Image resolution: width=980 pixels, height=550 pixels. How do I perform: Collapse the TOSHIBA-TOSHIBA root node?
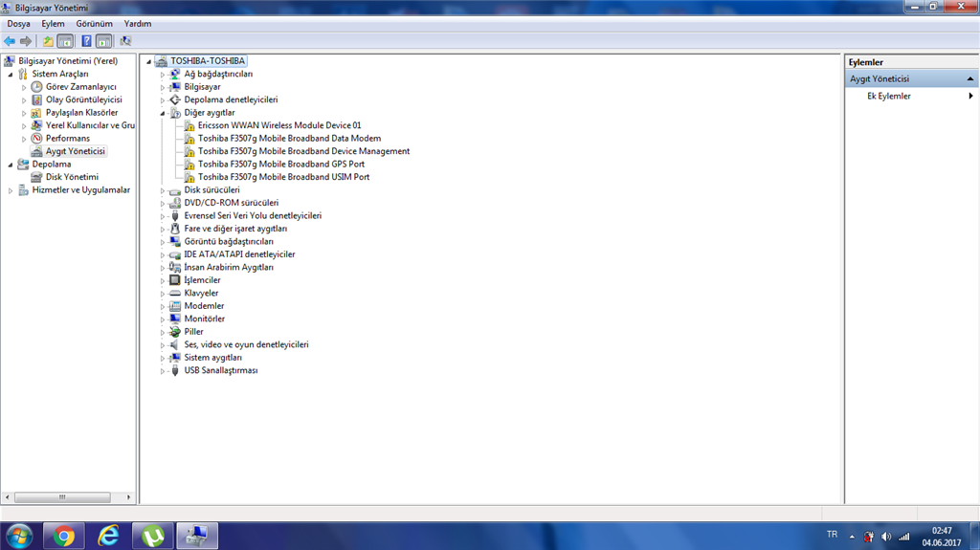[148, 61]
